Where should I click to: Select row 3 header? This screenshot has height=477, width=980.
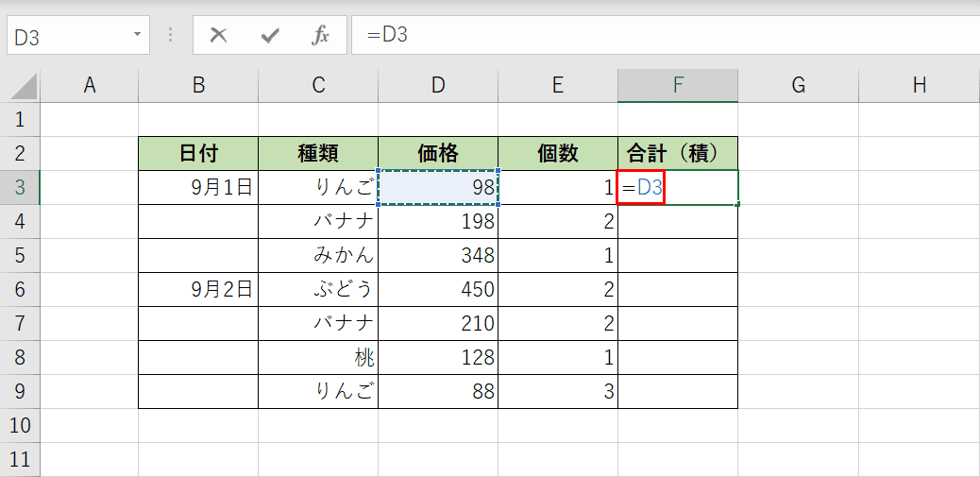point(20,188)
